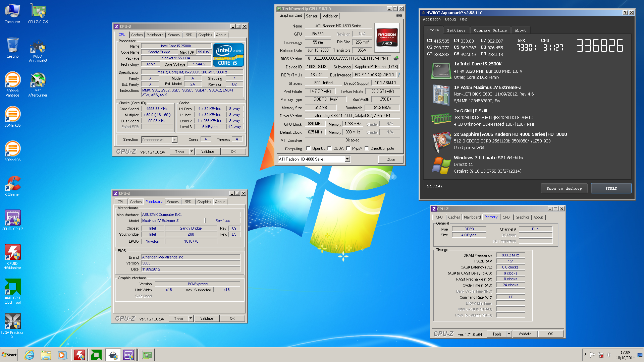Screen dimensions: 644x362
Task: Enable the DirectCompute checkbox in GPU-Z
Action: [367, 148]
